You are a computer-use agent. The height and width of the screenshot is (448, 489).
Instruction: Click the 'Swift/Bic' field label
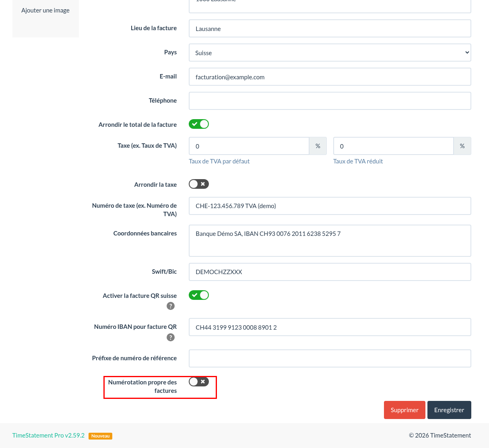click(164, 272)
